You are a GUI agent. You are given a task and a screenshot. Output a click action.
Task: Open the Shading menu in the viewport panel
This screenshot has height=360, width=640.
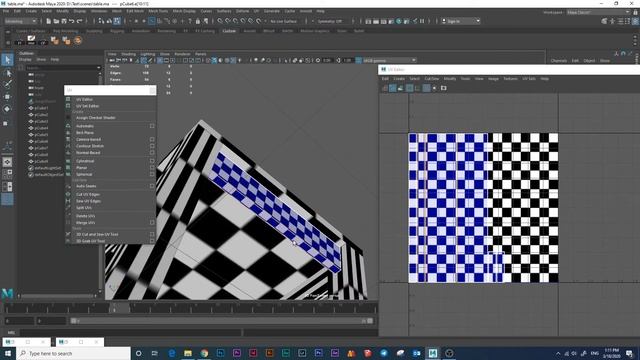tap(128, 54)
